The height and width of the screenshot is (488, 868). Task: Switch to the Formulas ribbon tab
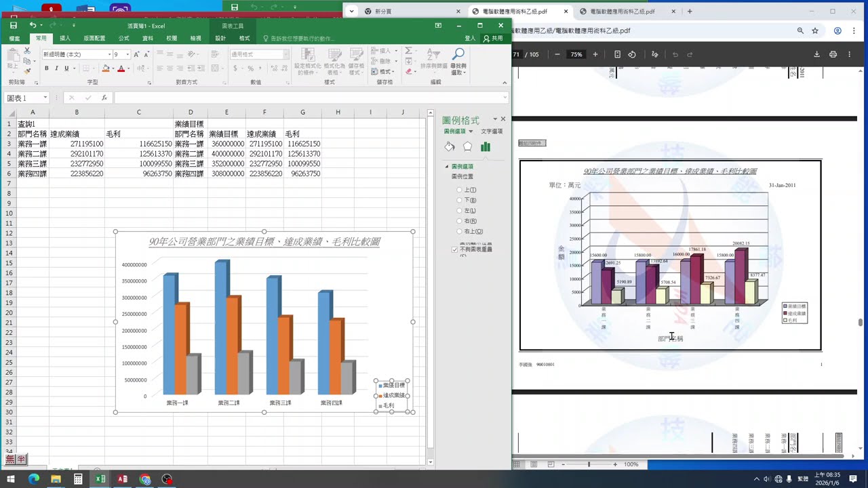click(x=124, y=39)
